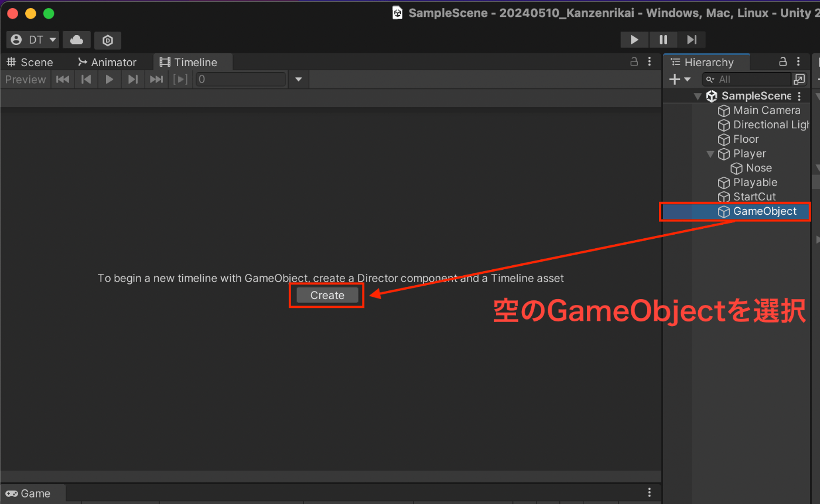Image resolution: width=820 pixels, height=504 pixels.
Task: Go to previous frame in timeline
Action: pyautogui.click(x=86, y=80)
